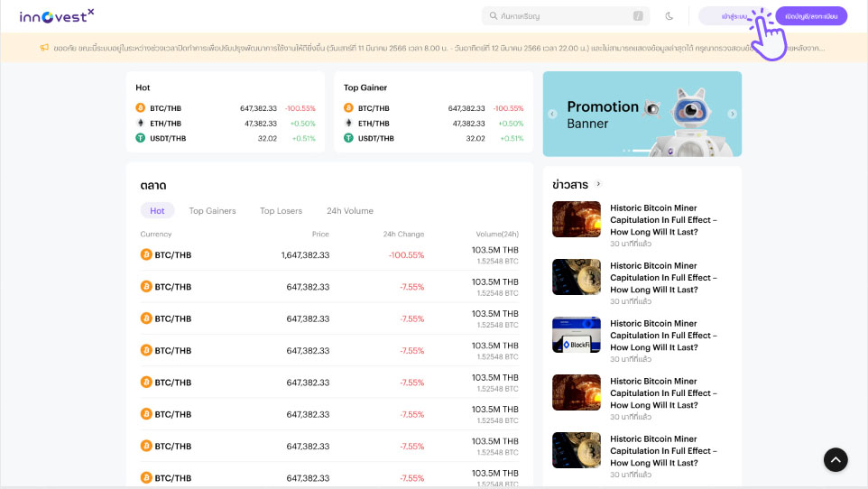Click the เข้าสู่ระบบ login button

[734, 16]
